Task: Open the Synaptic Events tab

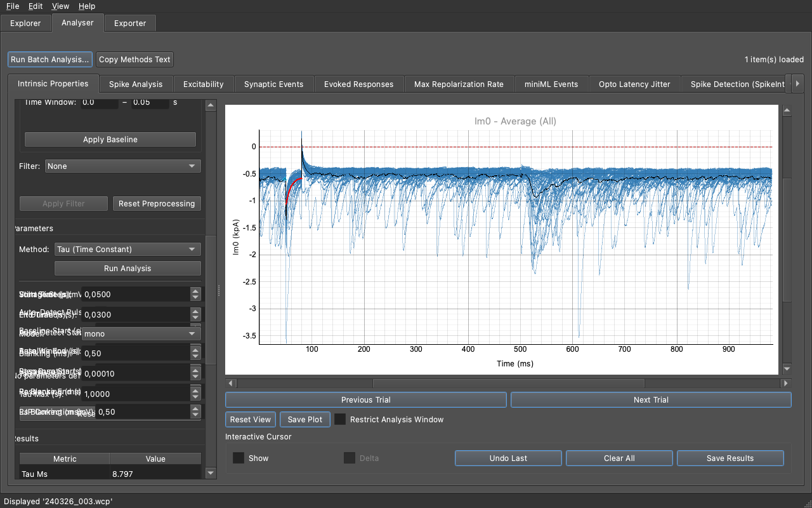Action: point(274,84)
